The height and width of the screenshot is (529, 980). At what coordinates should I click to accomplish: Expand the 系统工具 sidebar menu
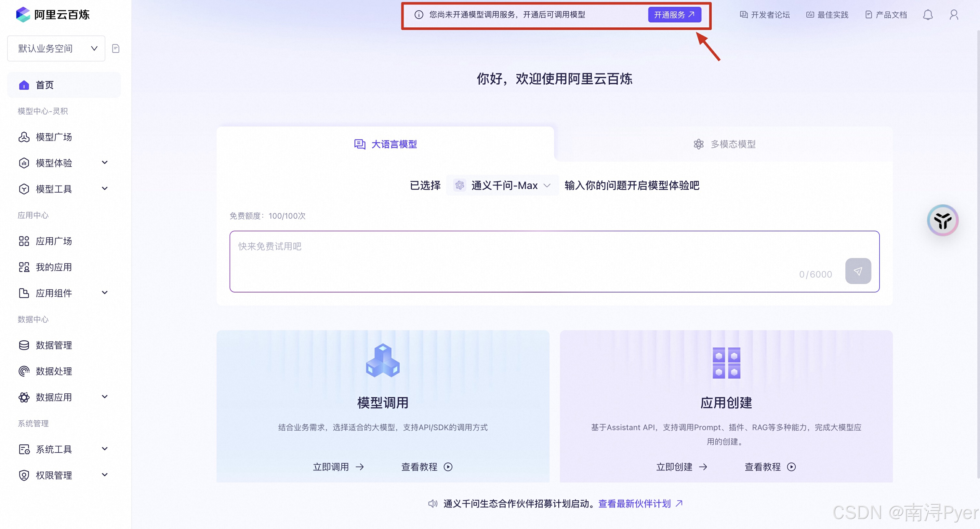pos(64,450)
